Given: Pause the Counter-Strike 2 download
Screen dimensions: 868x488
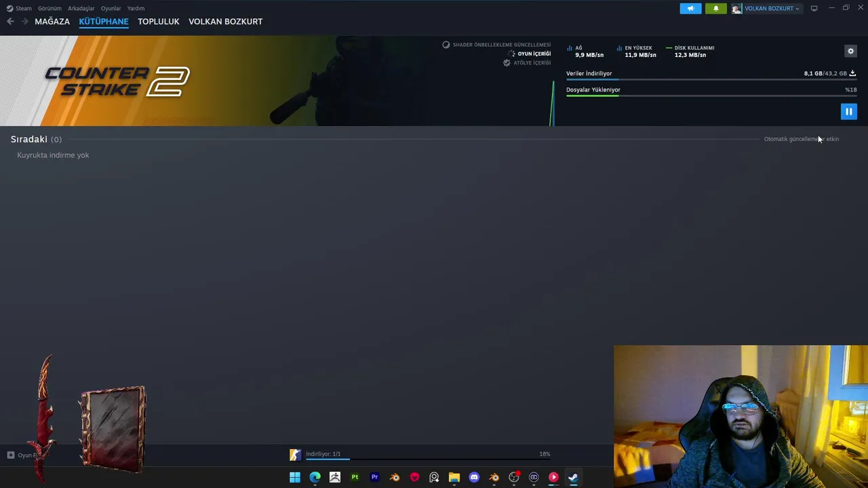Looking at the screenshot, I should click(848, 111).
